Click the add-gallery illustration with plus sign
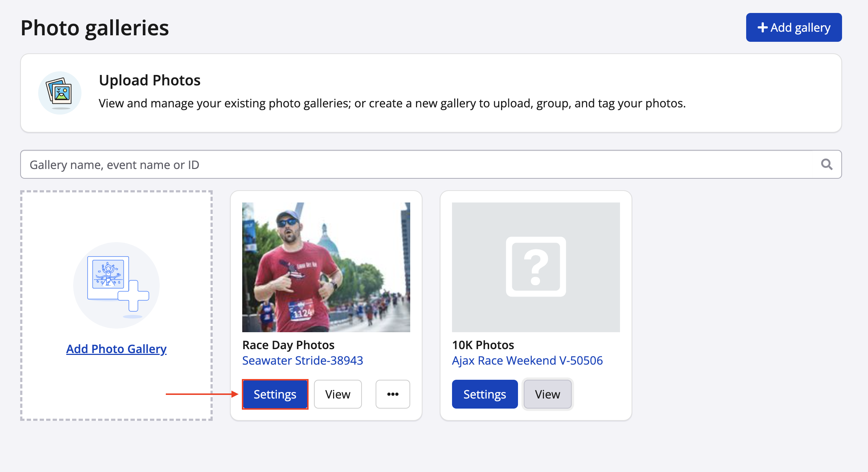This screenshot has width=868, height=472. [116, 285]
